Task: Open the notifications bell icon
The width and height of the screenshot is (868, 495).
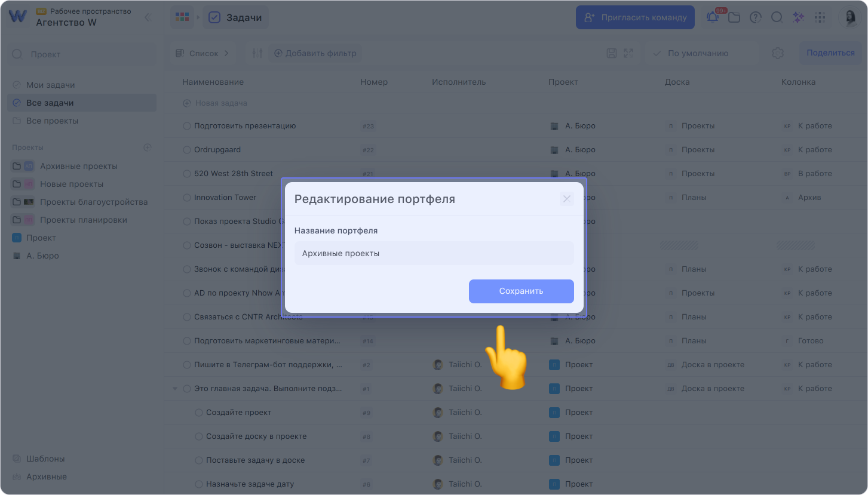Action: [x=713, y=17]
